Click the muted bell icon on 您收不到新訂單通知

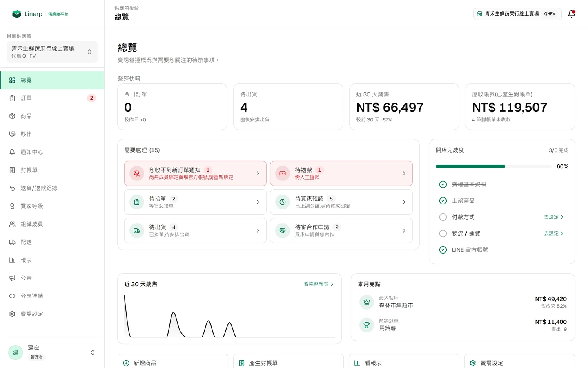(137, 173)
